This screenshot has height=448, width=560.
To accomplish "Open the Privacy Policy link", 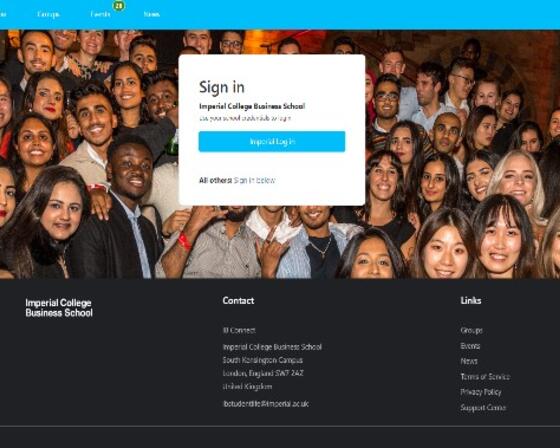I will coord(481,392).
